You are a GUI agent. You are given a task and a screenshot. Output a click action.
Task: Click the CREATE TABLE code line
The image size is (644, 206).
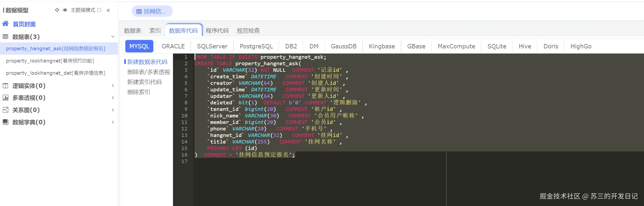[248, 64]
